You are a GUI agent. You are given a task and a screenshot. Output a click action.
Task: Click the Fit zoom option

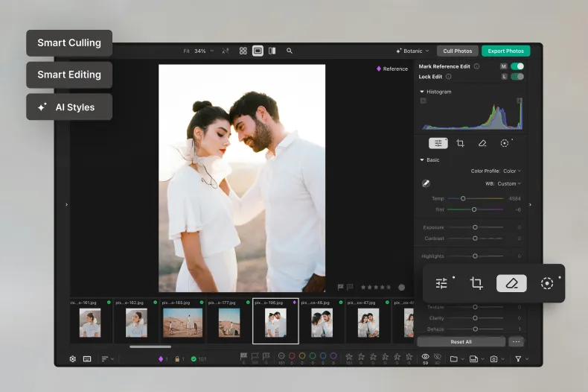click(186, 51)
